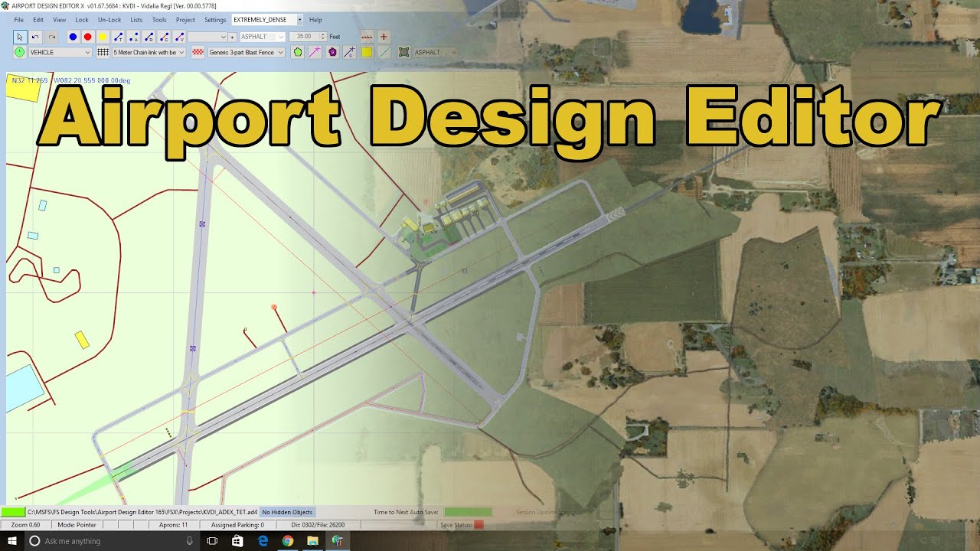This screenshot has width=980, height=551.
Task: Open the empty dropdown after link tools
Action: coord(207,37)
